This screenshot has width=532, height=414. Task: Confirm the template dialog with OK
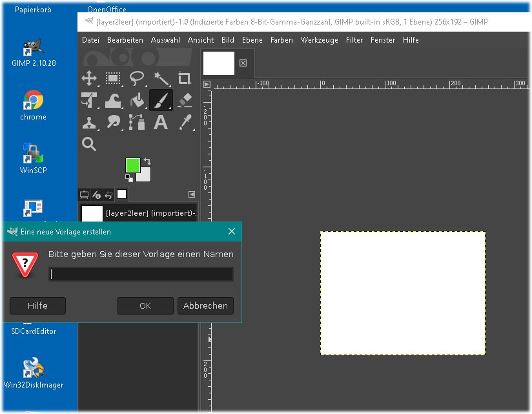[x=145, y=305]
